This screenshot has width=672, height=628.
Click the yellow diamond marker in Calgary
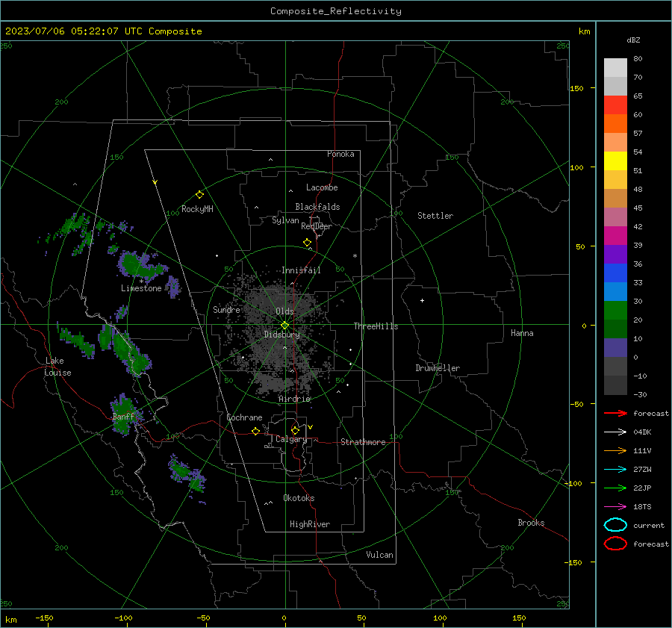tap(295, 430)
